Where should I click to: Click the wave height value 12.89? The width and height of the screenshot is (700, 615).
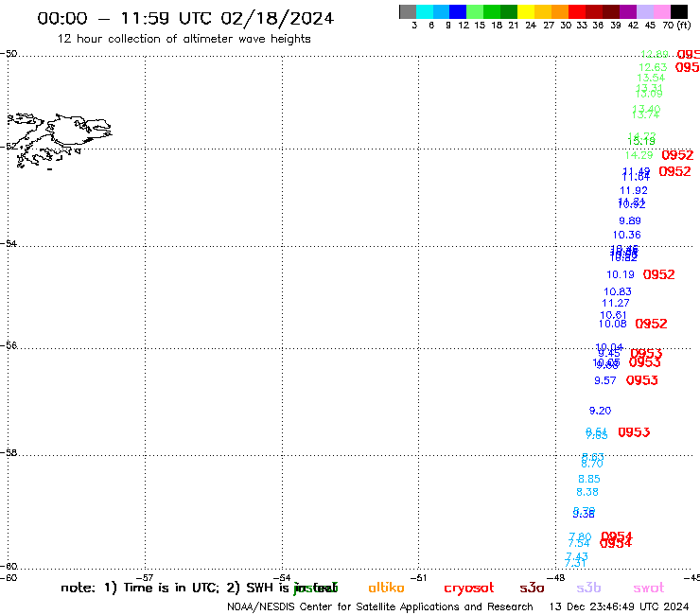point(655,54)
